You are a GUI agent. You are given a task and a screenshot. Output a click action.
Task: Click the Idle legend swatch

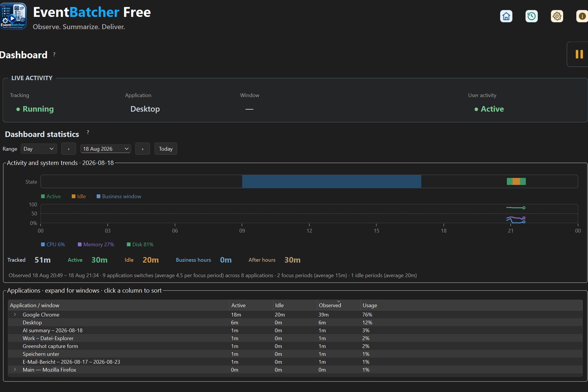click(x=74, y=197)
